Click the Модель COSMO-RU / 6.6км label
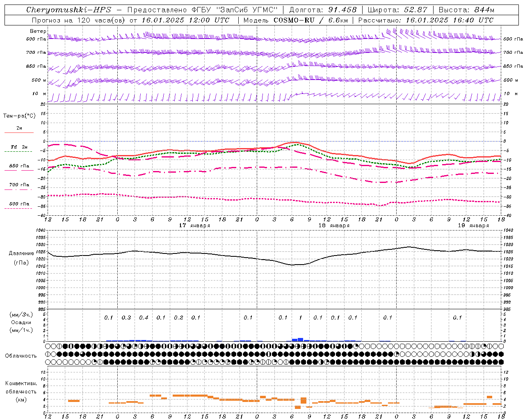 [296, 20]
